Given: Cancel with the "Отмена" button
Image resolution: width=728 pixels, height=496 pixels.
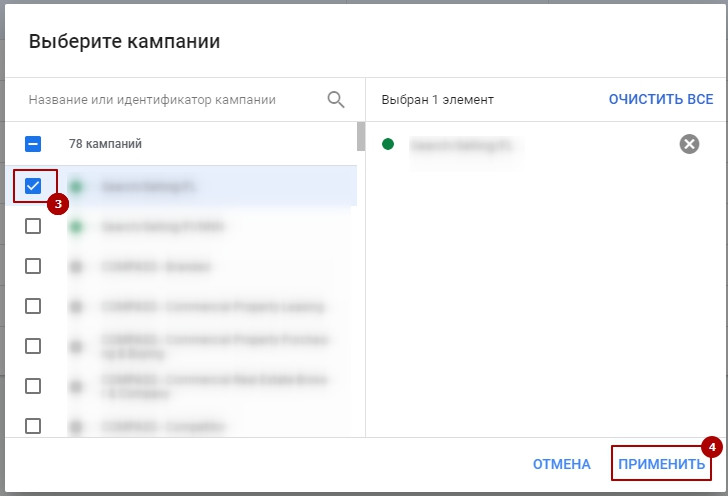Looking at the screenshot, I should pyautogui.click(x=561, y=464).
